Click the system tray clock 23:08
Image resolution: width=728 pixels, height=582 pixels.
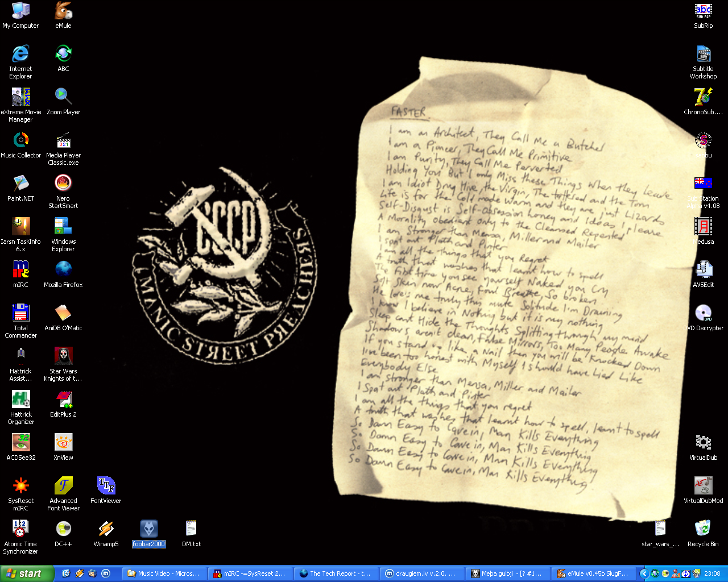712,573
